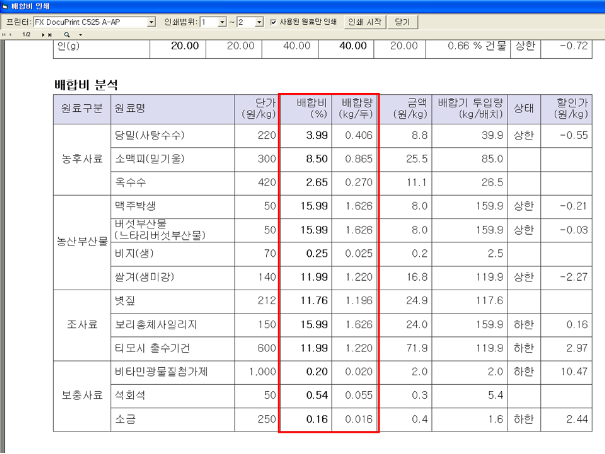Click 상태 하한 in 보리총체사일리지 row
The image size is (605, 454).
(524, 324)
